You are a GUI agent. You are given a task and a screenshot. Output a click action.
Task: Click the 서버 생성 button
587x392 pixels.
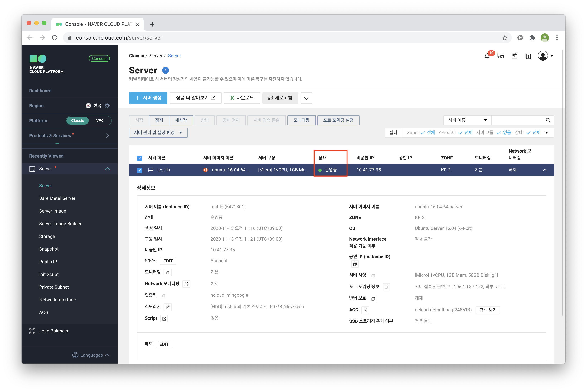coord(148,98)
